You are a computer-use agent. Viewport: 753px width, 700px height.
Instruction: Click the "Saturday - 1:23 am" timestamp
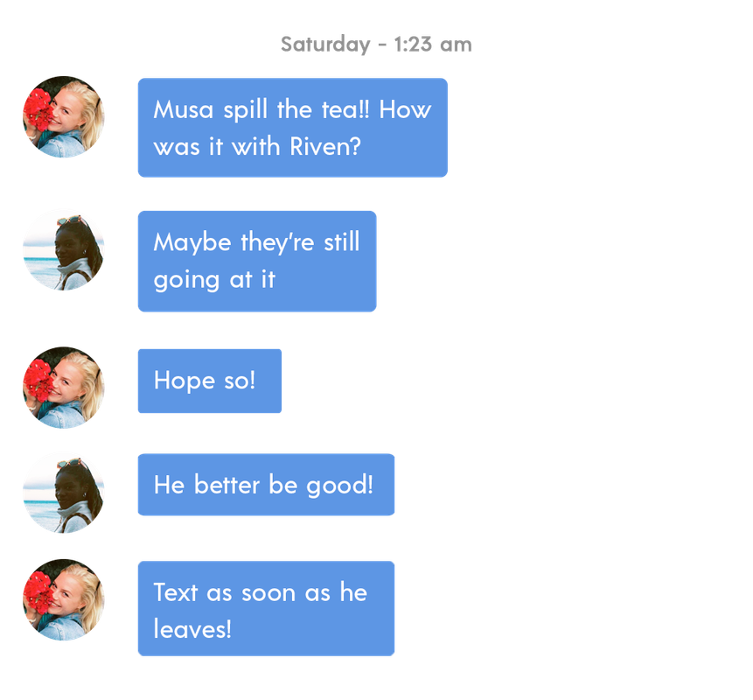click(x=376, y=45)
